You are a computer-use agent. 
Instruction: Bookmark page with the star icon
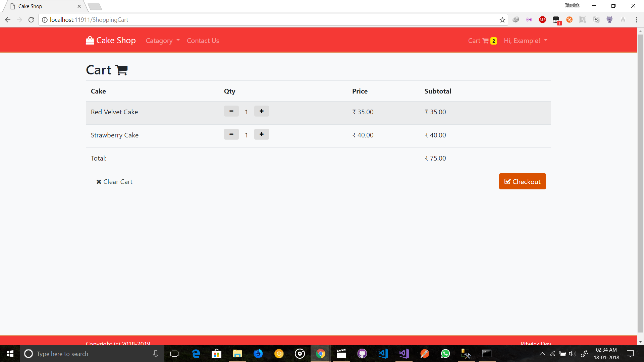coord(502,20)
